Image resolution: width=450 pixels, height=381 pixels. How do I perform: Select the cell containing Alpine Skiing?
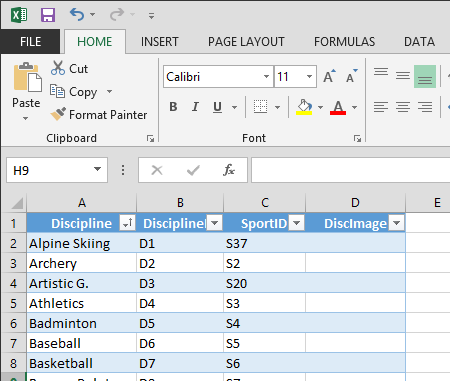click(82, 243)
